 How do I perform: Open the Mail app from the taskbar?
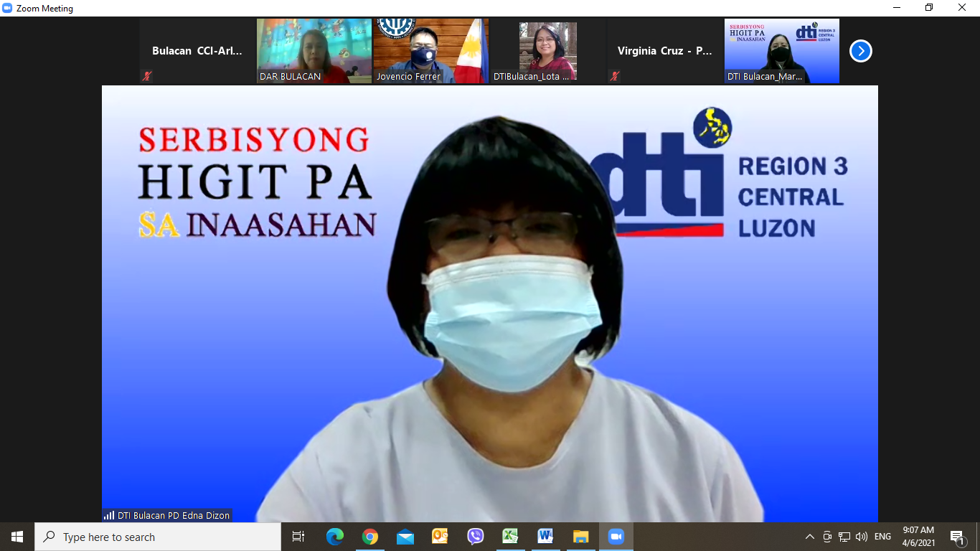tap(405, 537)
